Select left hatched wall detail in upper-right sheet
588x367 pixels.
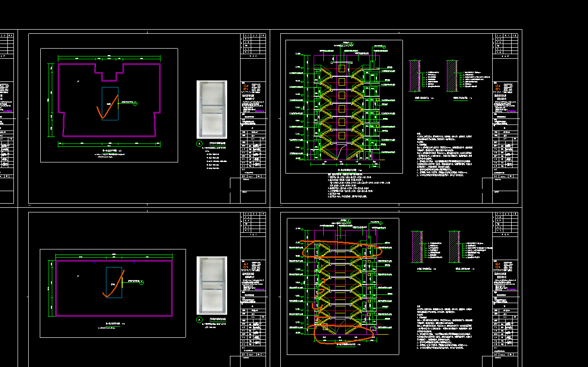tap(415, 75)
